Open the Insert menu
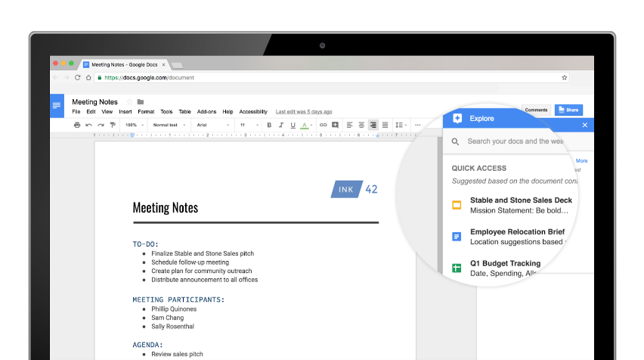The height and width of the screenshot is (360, 644). click(125, 112)
